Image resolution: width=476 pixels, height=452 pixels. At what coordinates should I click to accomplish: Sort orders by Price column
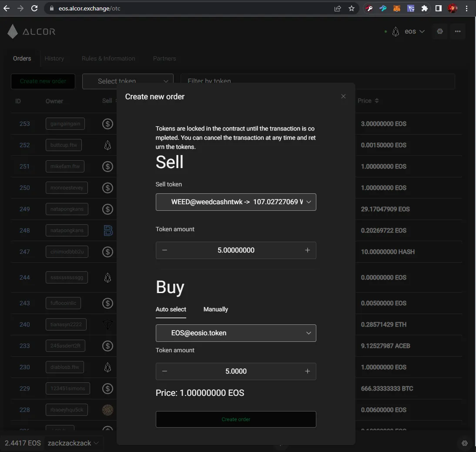point(368,101)
